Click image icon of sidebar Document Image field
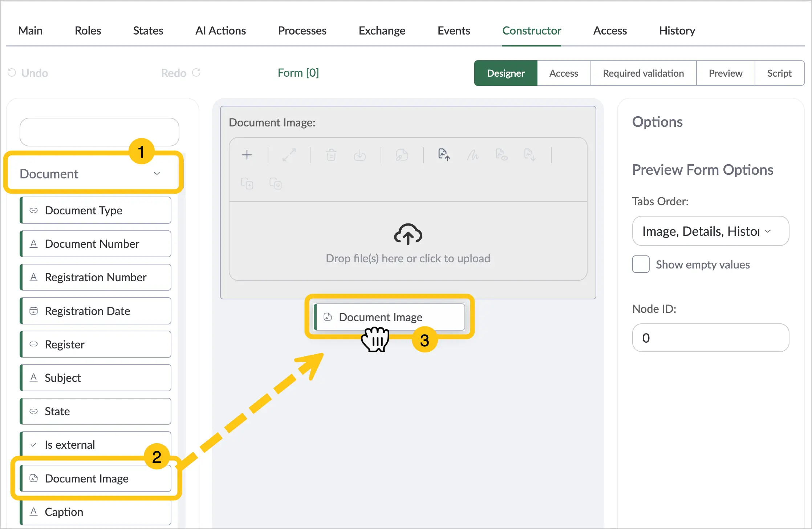812x529 pixels. tap(34, 478)
